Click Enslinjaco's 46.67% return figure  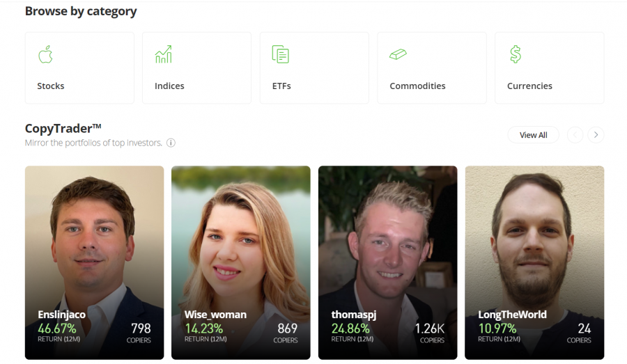tap(57, 329)
